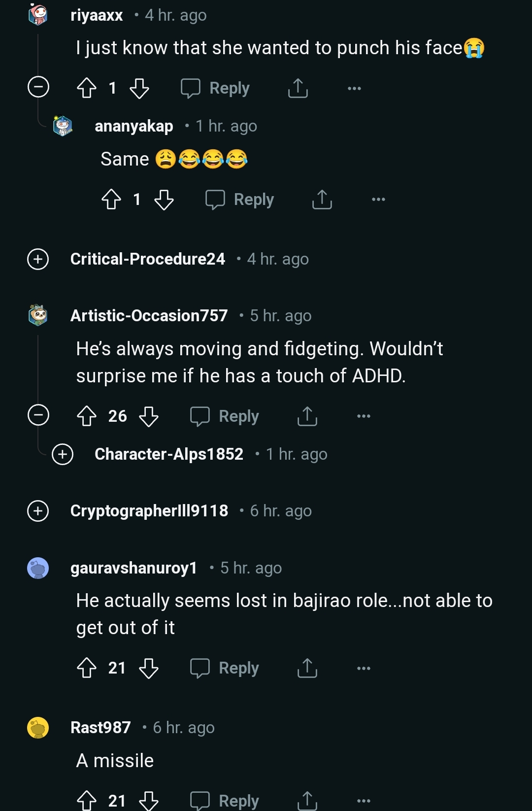Upvote gauravshanuroy1's bajirao comment
532x811 pixels.
point(87,669)
